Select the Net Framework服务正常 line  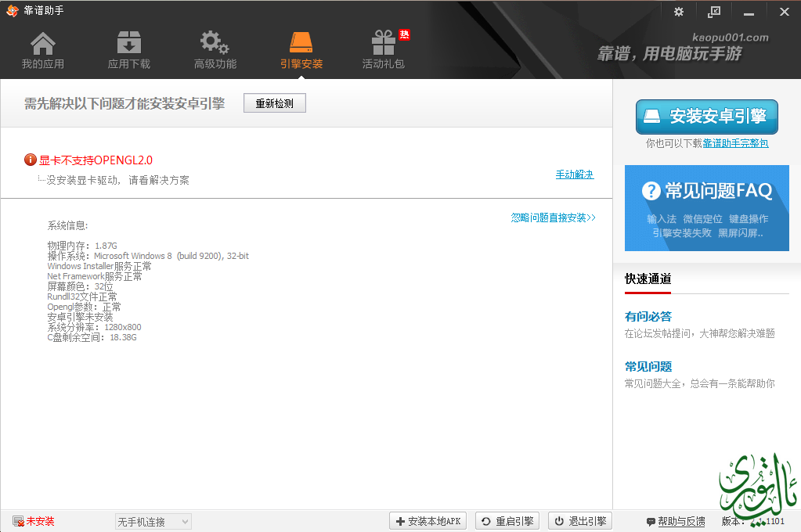pos(95,276)
